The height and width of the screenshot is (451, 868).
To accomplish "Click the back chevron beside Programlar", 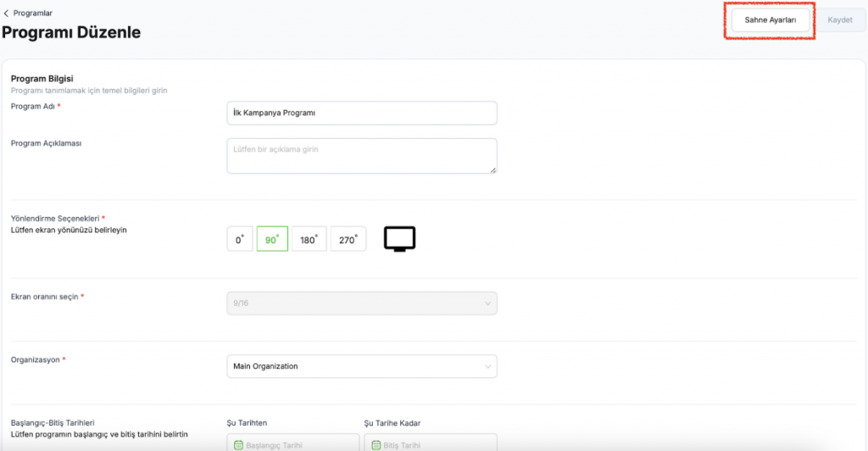I will (x=7, y=14).
